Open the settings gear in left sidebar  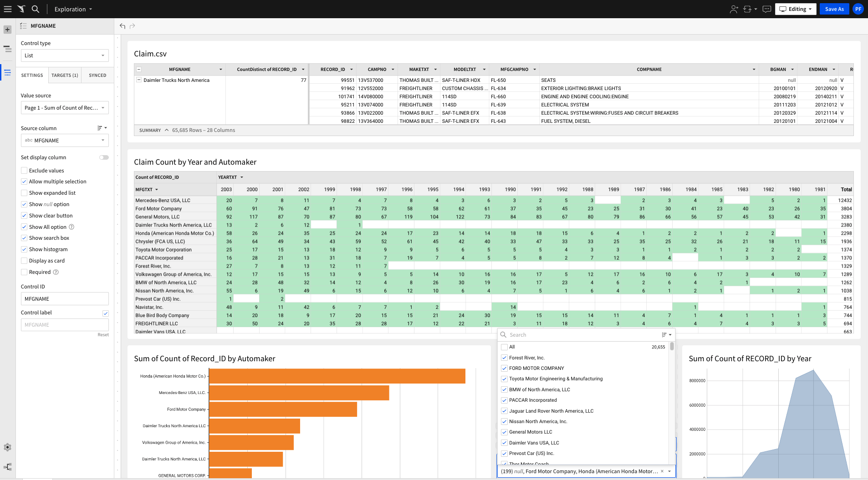pos(7,447)
